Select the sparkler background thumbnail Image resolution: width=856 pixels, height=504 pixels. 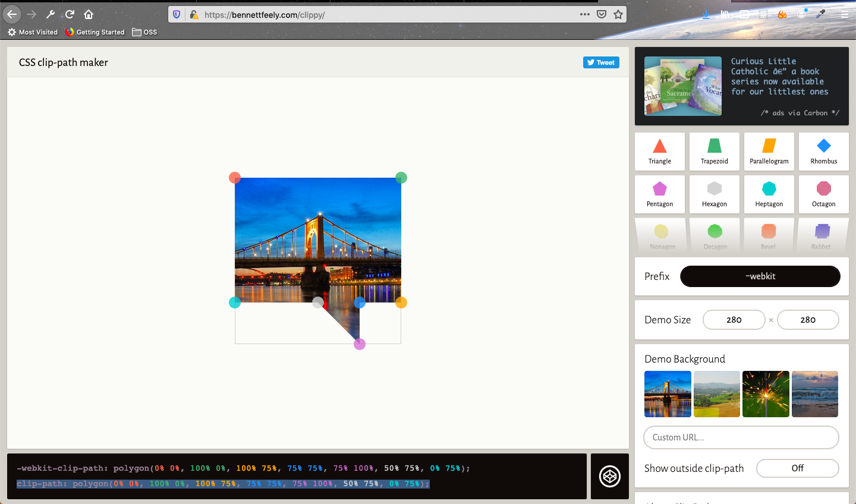coord(766,394)
